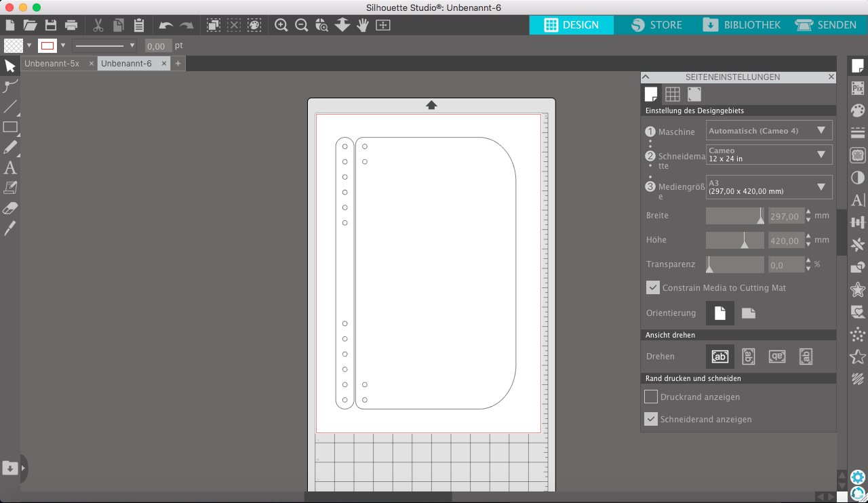The image size is (868, 503).
Task: Open line style dropdown
Action: pyautogui.click(x=104, y=45)
